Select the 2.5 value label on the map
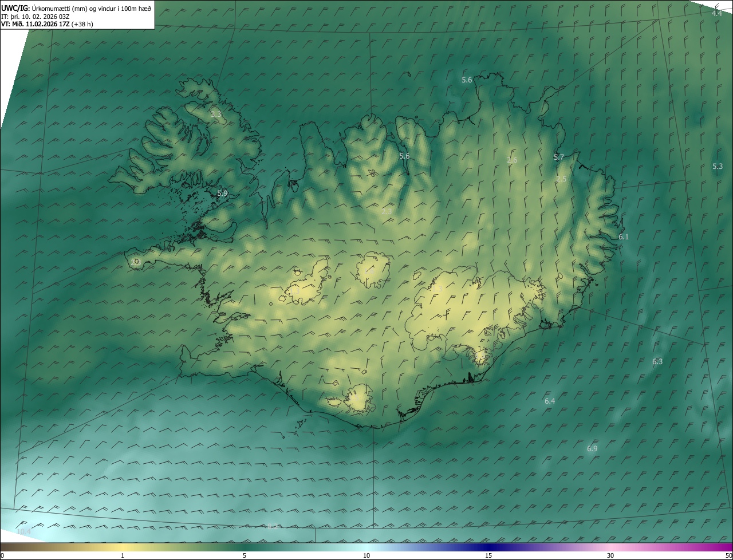This screenshot has width=733, height=560. coord(561,179)
